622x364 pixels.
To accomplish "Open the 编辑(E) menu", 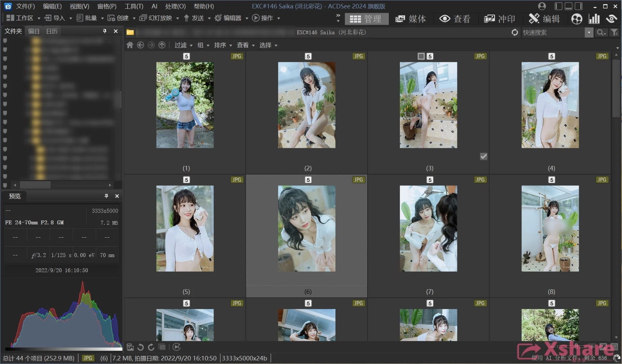I will [x=52, y=6].
